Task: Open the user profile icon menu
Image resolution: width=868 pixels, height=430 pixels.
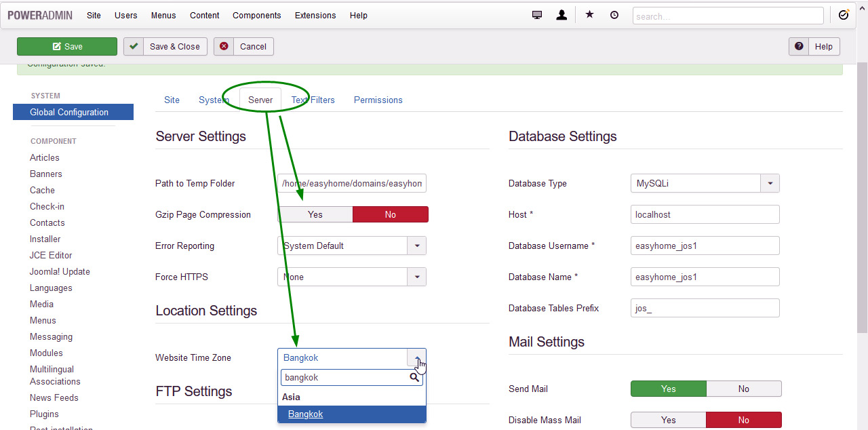Action: click(x=561, y=15)
